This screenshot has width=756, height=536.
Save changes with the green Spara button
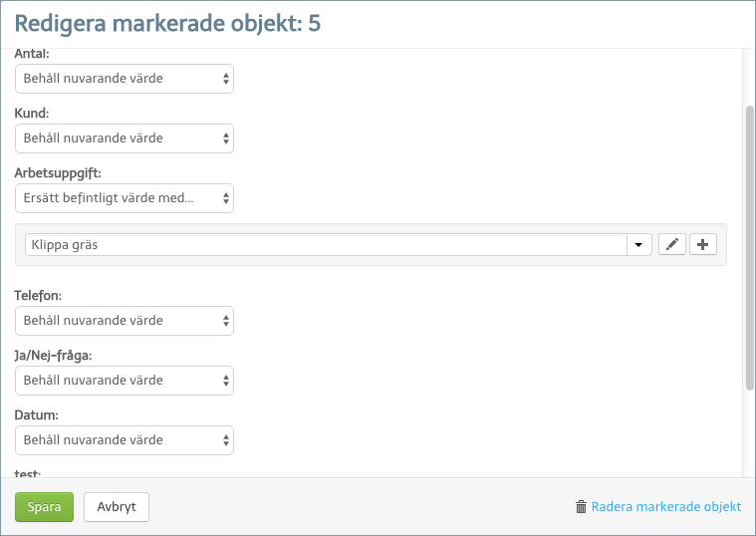pyautogui.click(x=45, y=507)
